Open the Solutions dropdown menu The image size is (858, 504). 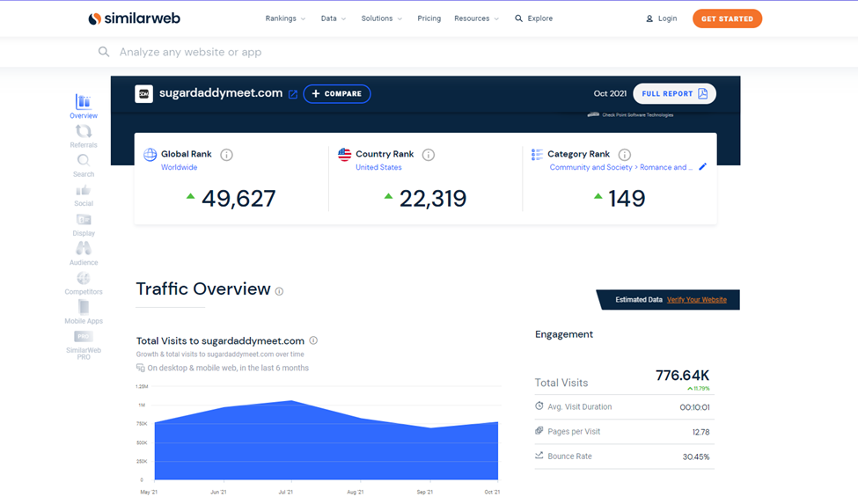pyautogui.click(x=381, y=18)
